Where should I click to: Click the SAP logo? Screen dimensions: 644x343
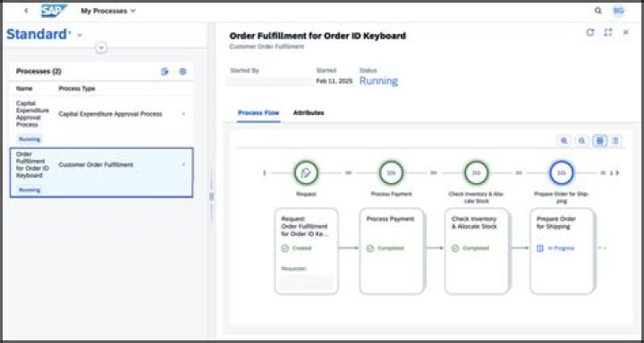54,11
